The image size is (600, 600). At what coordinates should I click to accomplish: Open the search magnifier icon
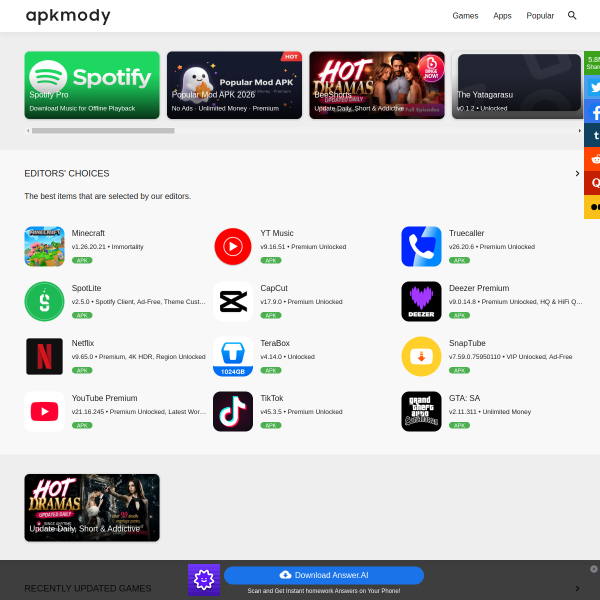[x=572, y=15]
